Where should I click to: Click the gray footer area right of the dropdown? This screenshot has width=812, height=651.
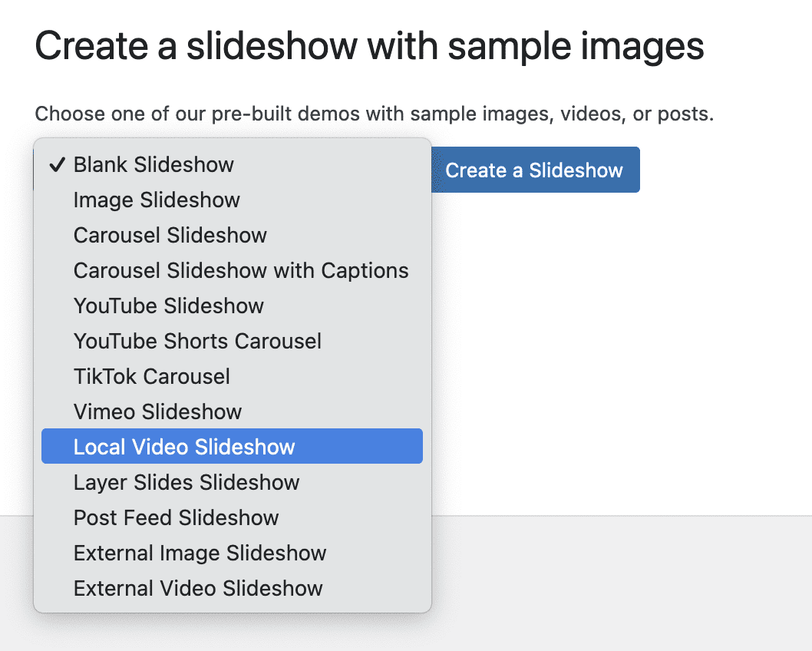tap(614, 583)
